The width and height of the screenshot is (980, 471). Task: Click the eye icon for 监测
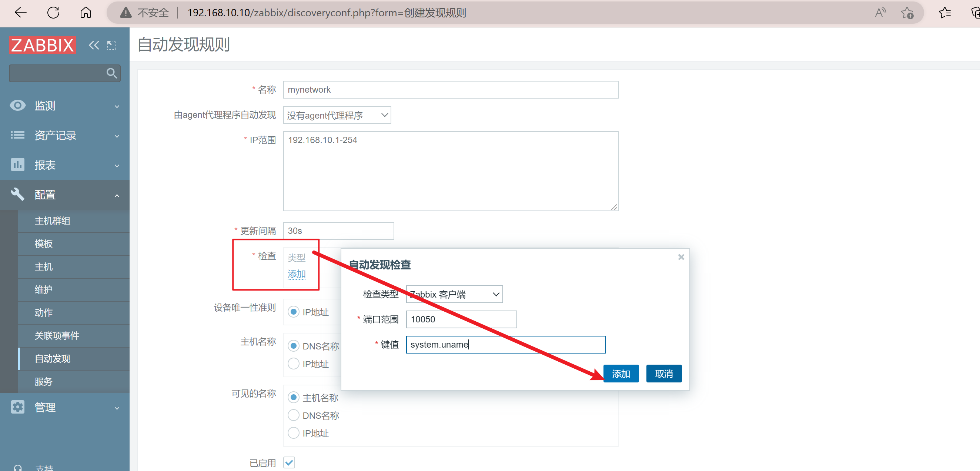coord(17,105)
